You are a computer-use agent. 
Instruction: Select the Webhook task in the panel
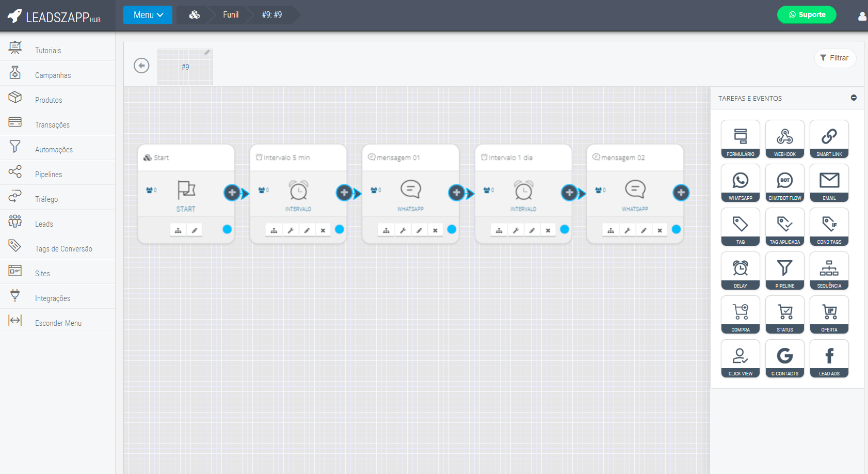point(784,139)
